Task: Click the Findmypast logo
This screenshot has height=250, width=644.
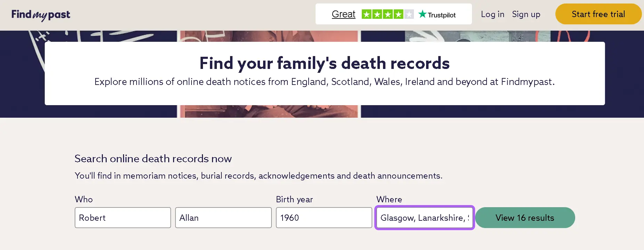Action: coord(41,15)
